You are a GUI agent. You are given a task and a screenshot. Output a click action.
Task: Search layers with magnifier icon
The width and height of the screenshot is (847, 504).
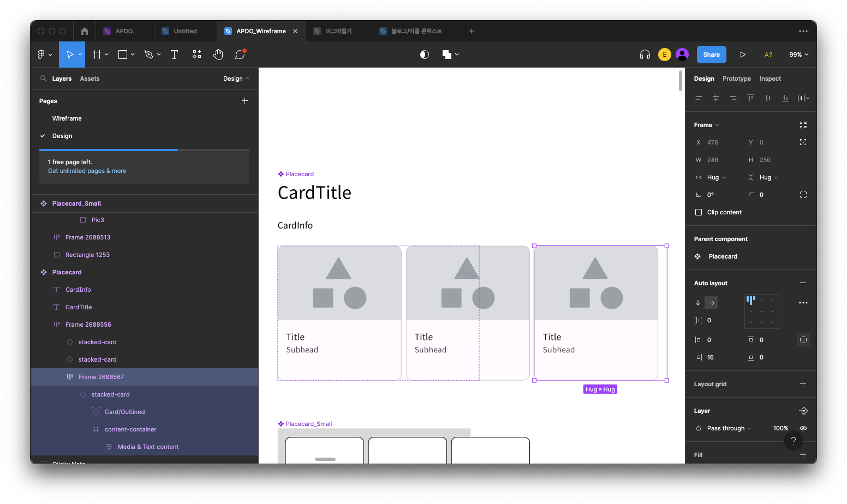43,79
